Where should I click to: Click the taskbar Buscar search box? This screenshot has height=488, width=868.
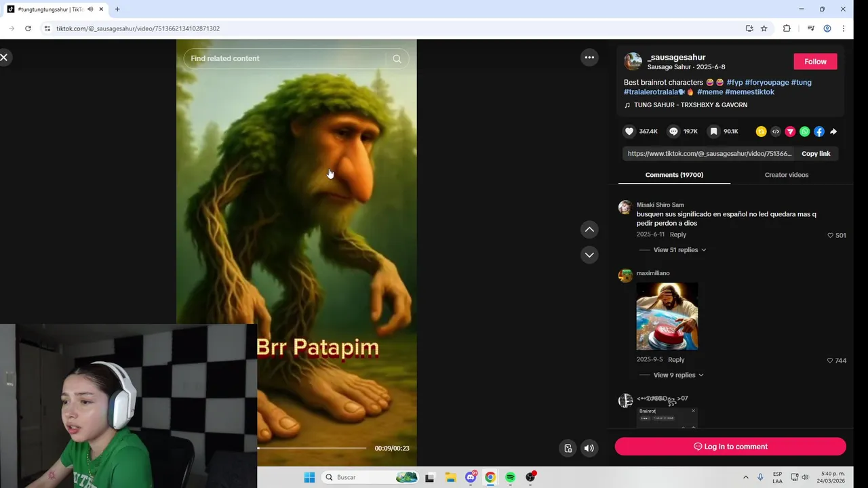pos(370,477)
